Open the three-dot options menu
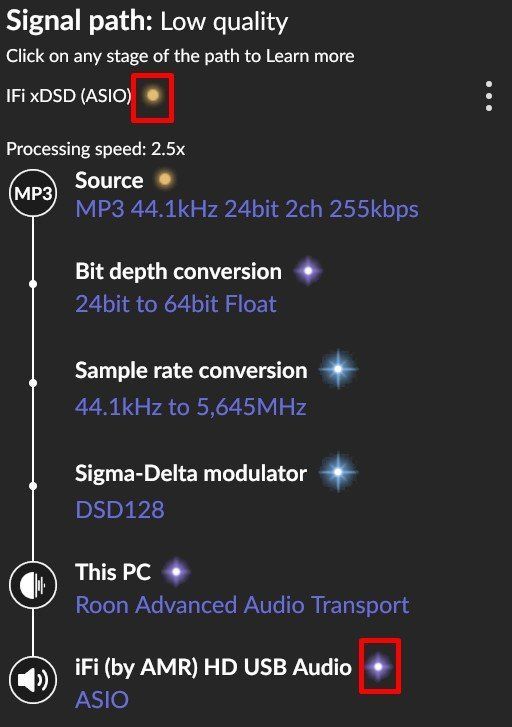512x727 pixels. pyautogui.click(x=489, y=96)
